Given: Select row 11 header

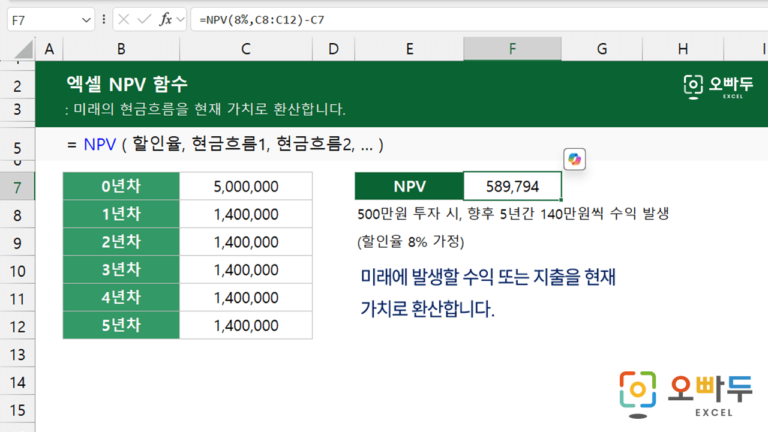Looking at the screenshot, I should (17, 299).
